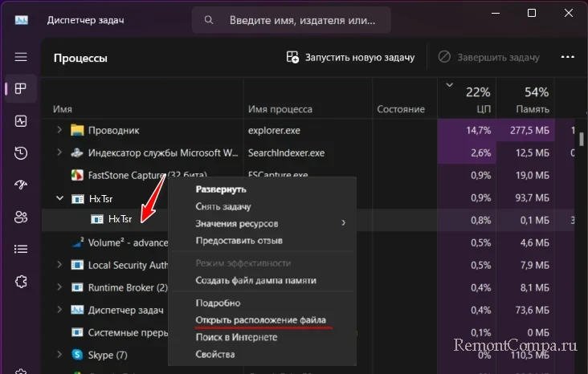
Task: Click the three-dots more options button
Action: coord(568,58)
